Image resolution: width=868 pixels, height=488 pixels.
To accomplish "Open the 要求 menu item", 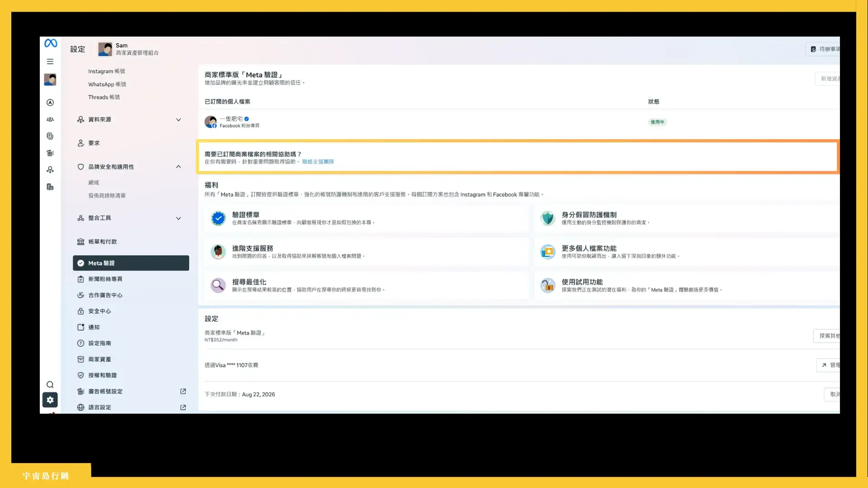I will coord(94,143).
